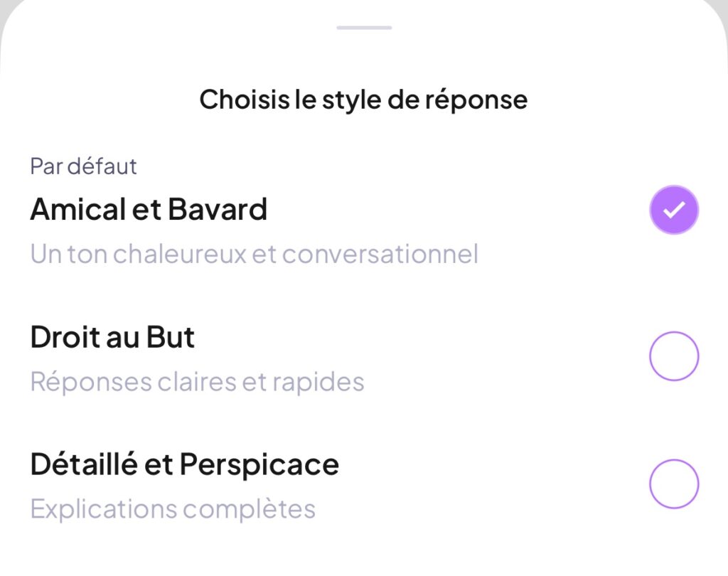Choose the "Amical et Bavard" title

tap(149, 209)
